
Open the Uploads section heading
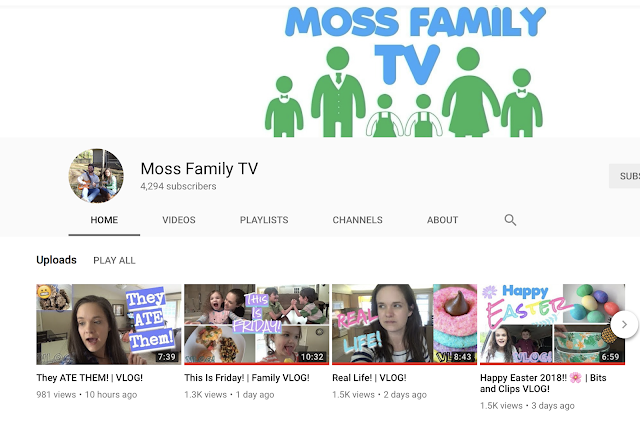click(x=56, y=260)
